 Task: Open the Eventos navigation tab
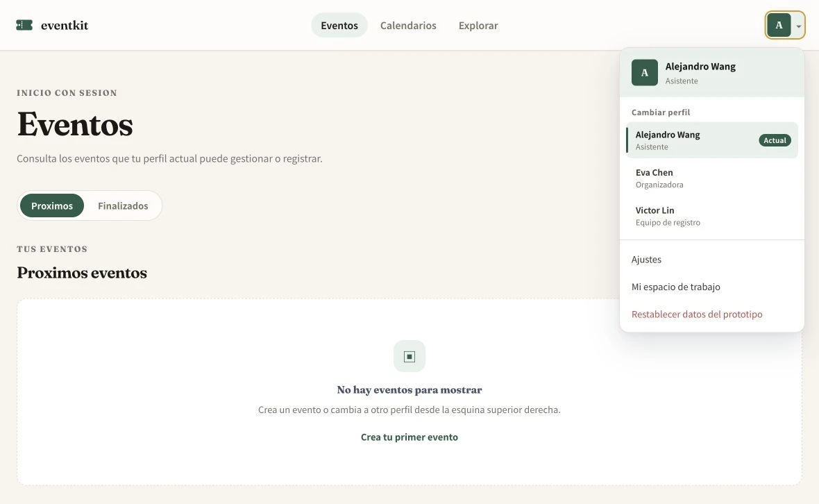click(339, 25)
